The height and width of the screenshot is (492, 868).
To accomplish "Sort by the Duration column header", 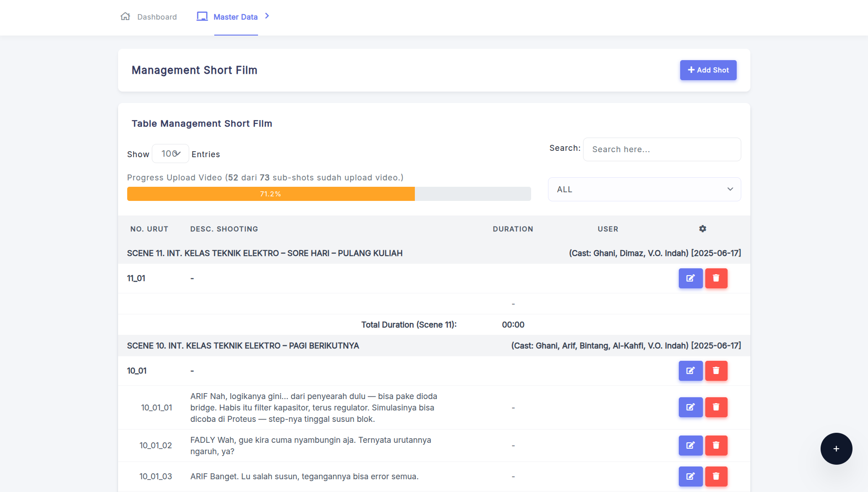I will click(x=512, y=229).
